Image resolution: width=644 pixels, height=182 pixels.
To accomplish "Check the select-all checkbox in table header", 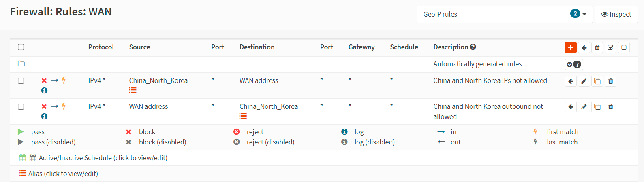I will click(x=21, y=47).
